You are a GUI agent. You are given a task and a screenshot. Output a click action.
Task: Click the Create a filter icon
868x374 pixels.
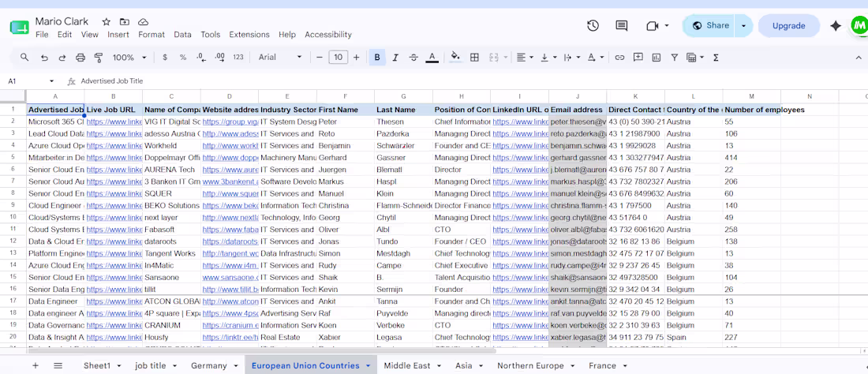(x=674, y=57)
